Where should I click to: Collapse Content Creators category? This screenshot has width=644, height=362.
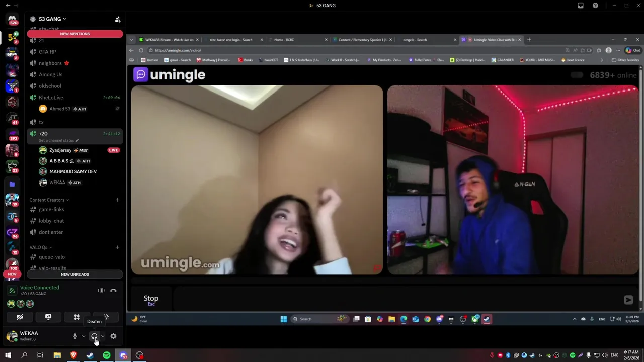(49, 200)
